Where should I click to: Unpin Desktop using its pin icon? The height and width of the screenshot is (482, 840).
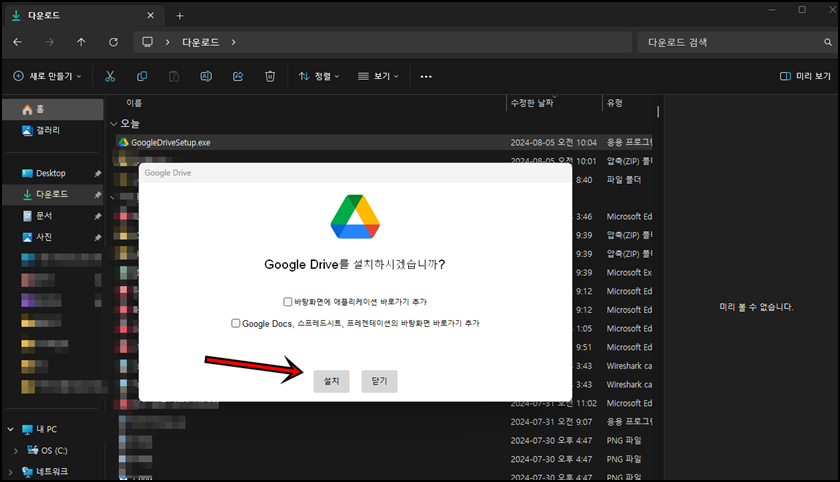[98, 174]
